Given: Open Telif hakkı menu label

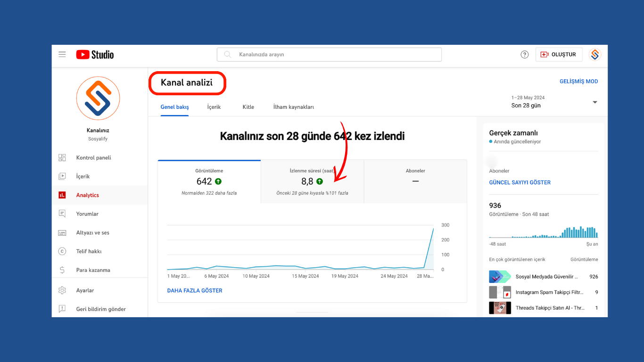Looking at the screenshot, I should click(x=89, y=252).
